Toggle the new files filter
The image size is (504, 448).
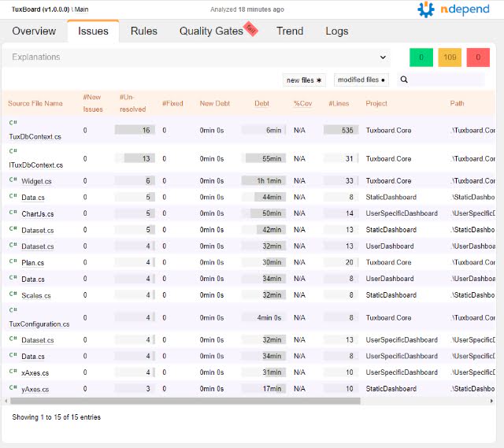click(x=304, y=80)
